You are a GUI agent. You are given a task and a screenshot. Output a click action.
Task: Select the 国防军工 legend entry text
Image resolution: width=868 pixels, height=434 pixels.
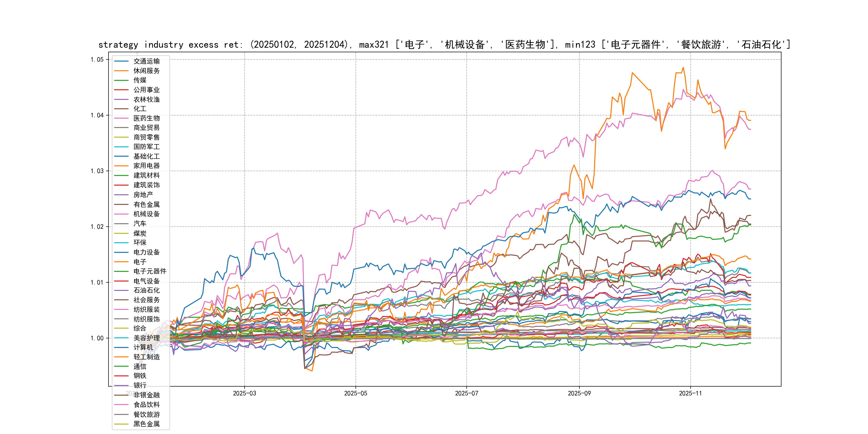(147, 147)
